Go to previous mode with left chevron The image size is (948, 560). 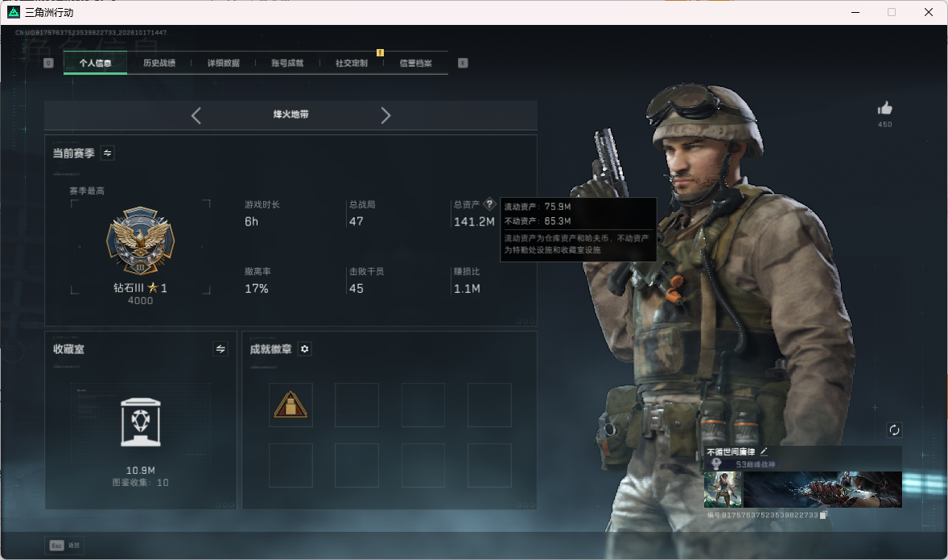point(196,116)
